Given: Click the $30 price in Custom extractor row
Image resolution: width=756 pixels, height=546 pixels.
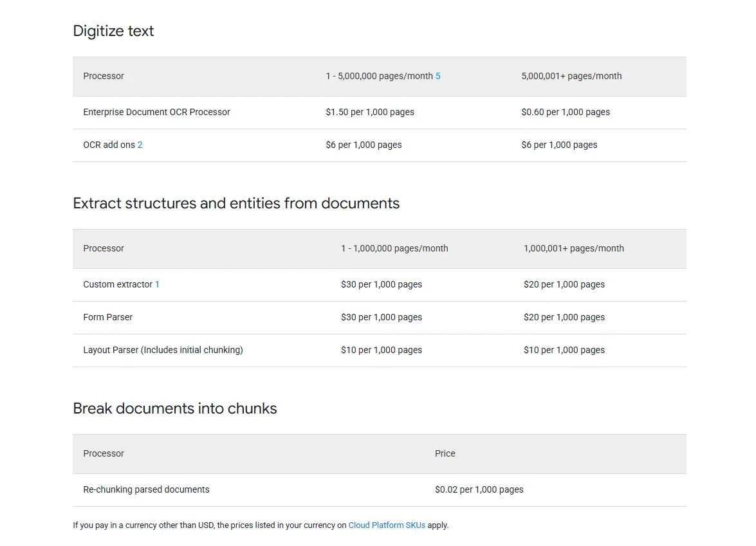Looking at the screenshot, I should [382, 285].
